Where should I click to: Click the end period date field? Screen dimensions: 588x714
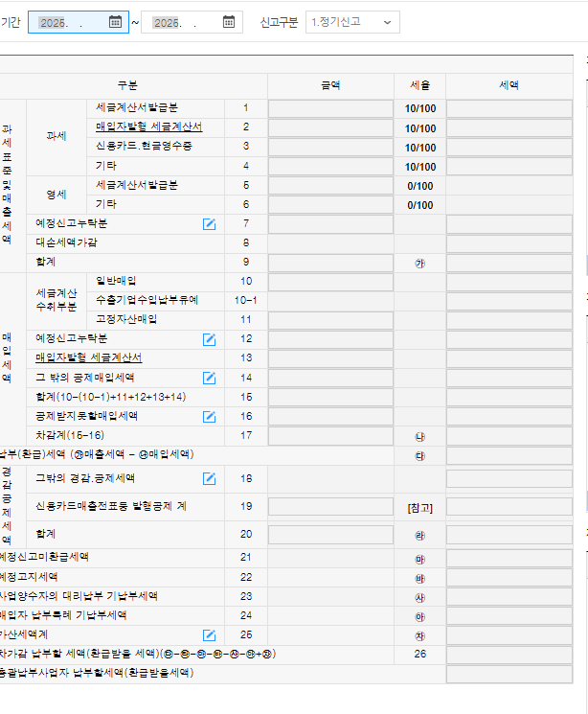(x=192, y=22)
